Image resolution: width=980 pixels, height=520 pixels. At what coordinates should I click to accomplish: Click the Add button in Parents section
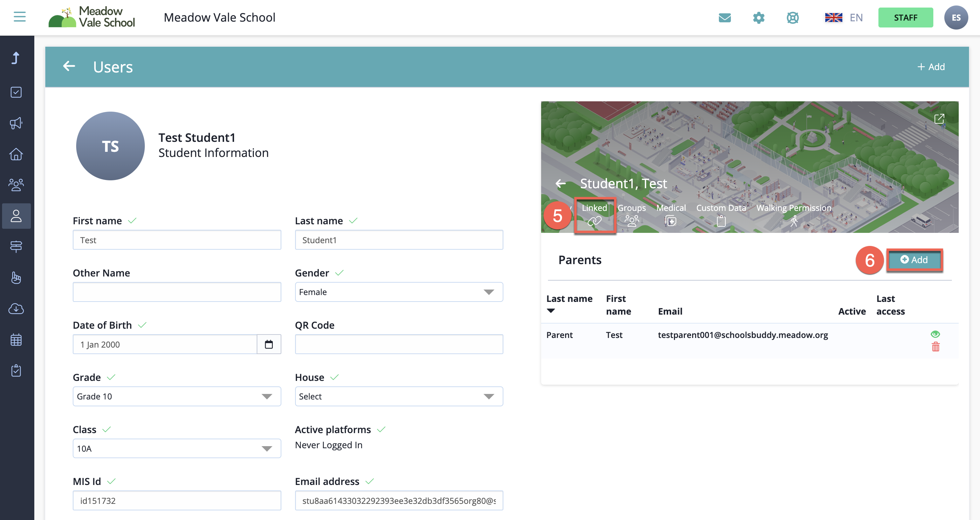click(x=914, y=260)
